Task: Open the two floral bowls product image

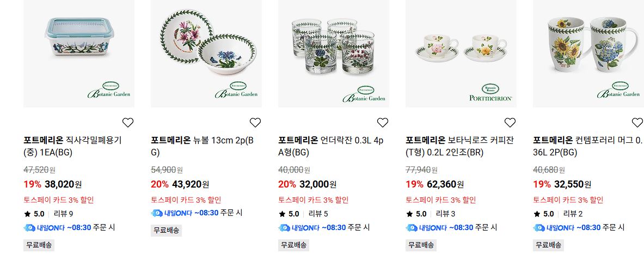Action: click(206, 53)
